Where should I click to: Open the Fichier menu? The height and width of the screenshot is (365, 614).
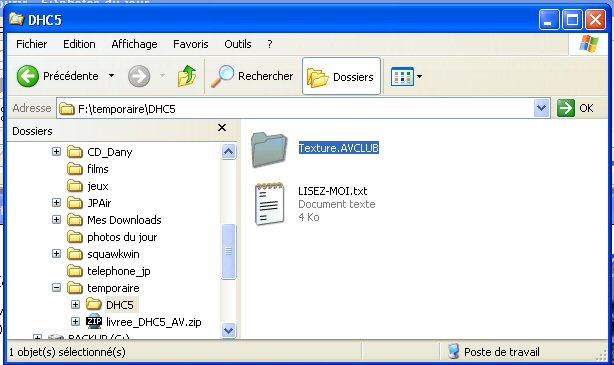32,44
